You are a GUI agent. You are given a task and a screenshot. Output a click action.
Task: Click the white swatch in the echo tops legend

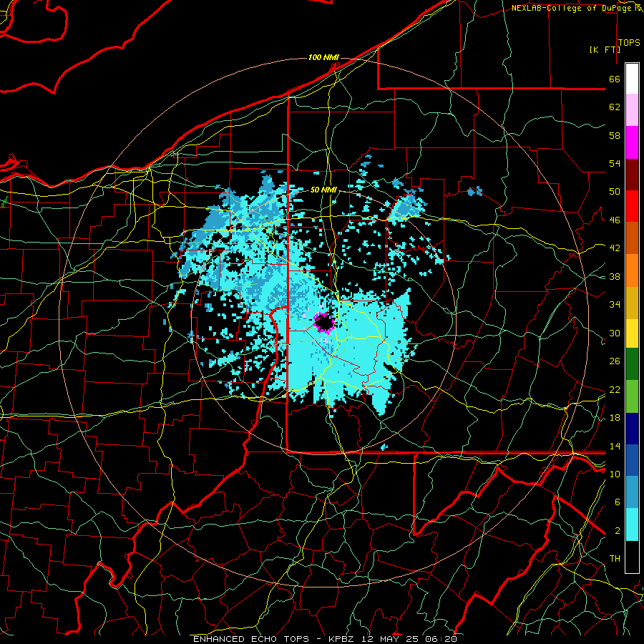[632, 79]
